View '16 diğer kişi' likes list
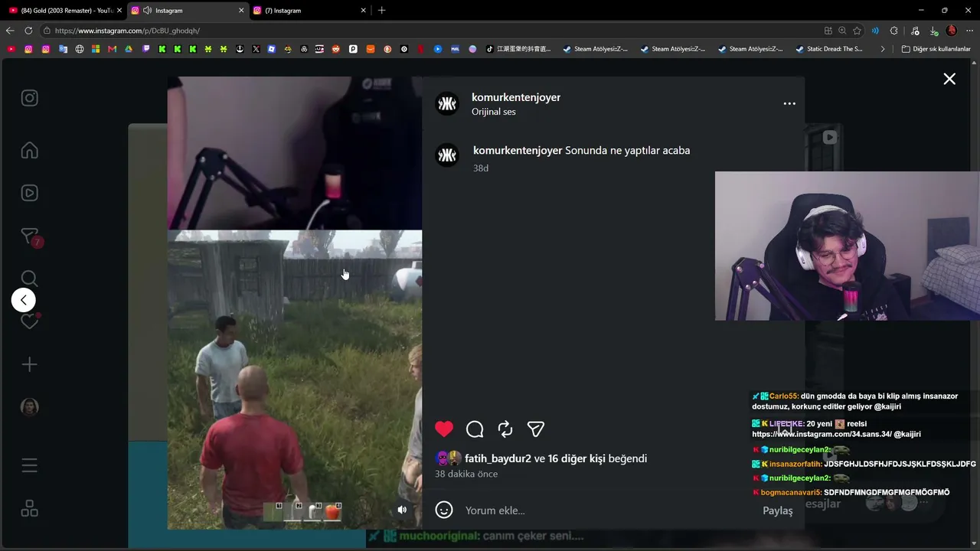This screenshot has width=980, height=551. pyautogui.click(x=577, y=458)
